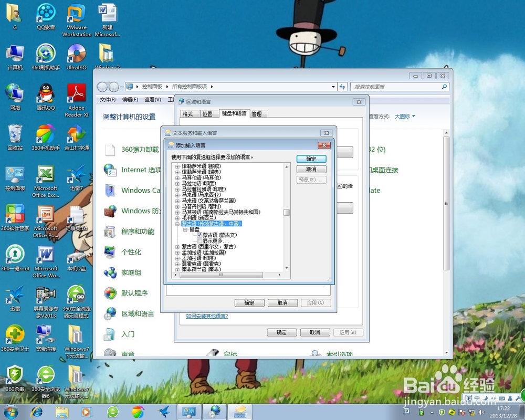The width and height of the screenshot is (525, 420).
Task: Expand 孟加拉语 (印度) tree node
Action: pyautogui.click(x=177, y=258)
